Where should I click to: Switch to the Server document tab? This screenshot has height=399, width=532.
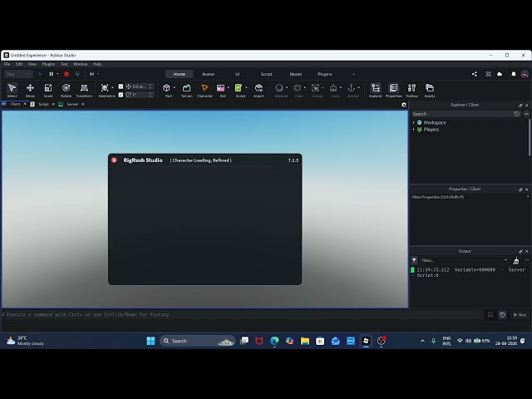click(72, 104)
